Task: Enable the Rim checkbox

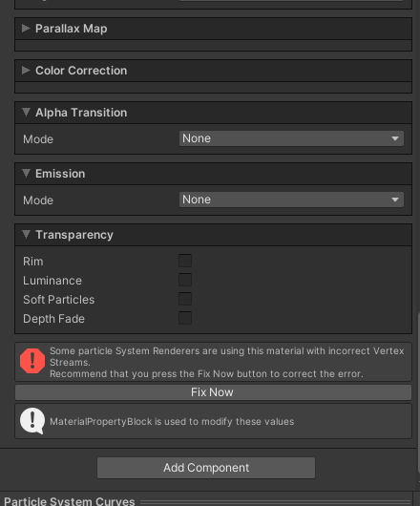Action: point(185,261)
